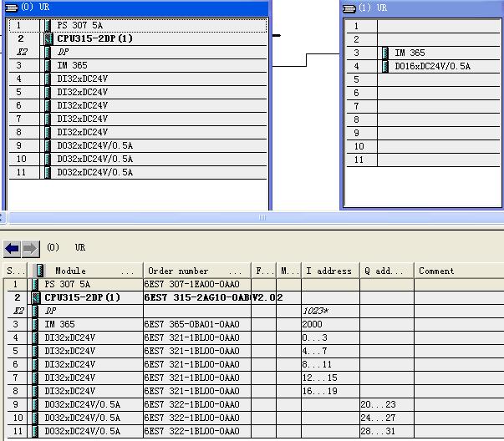Select empty slot 5 in rack (1) UR
The width and height of the screenshot is (504, 441).
[423, 79]
